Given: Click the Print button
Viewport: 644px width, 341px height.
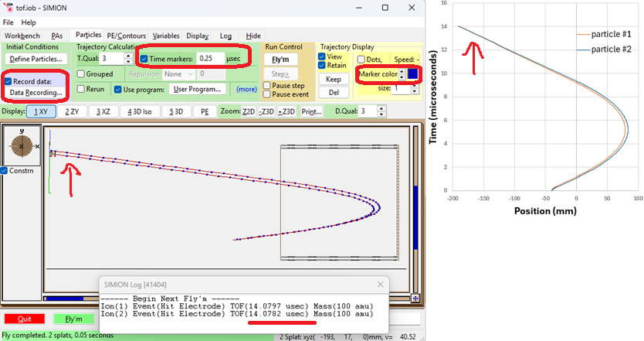Looking at the screenshot, I should click(311, 111).
